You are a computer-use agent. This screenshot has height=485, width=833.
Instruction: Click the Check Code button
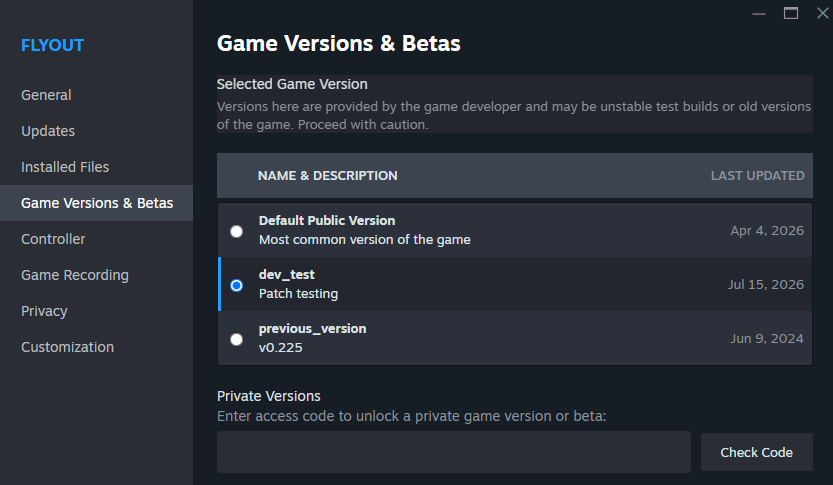(756, 452)
